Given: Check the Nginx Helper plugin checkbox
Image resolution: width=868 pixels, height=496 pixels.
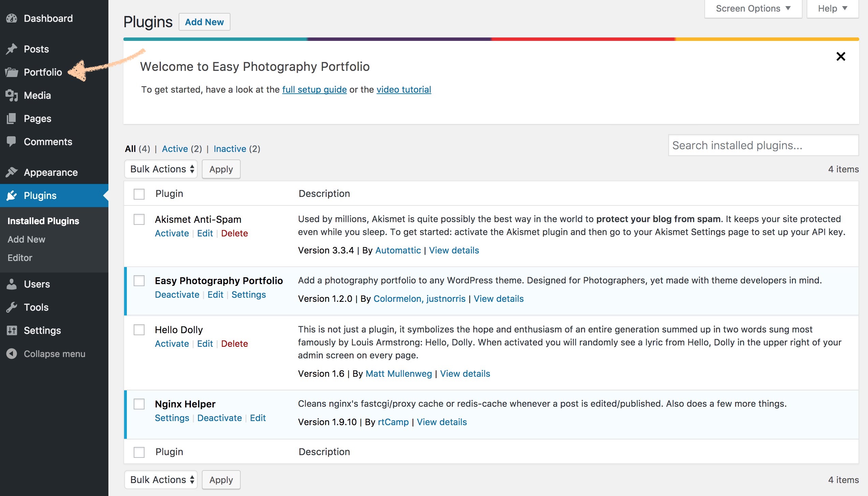Looking at the screenshot, I should pyautogui.click(x=139, y=404).
